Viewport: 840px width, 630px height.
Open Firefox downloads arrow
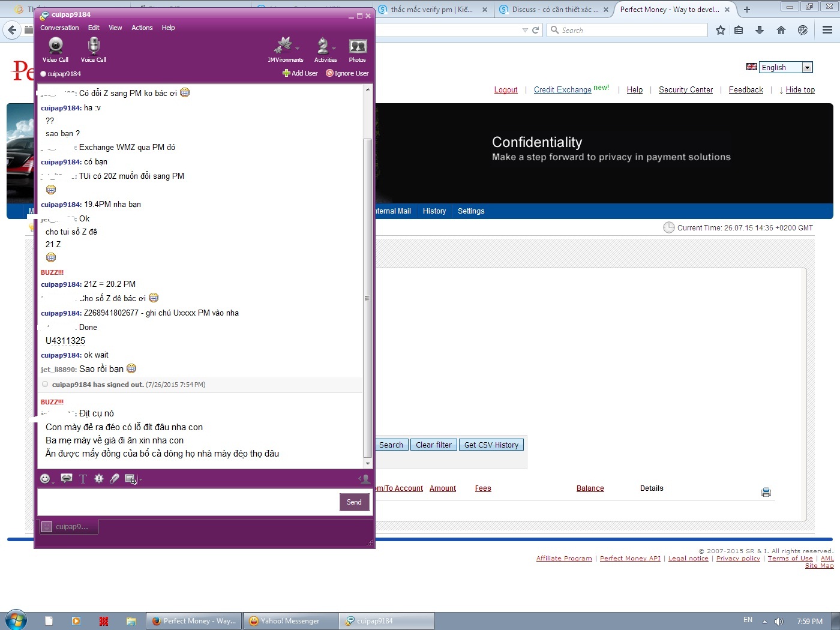tap(760, 30)
